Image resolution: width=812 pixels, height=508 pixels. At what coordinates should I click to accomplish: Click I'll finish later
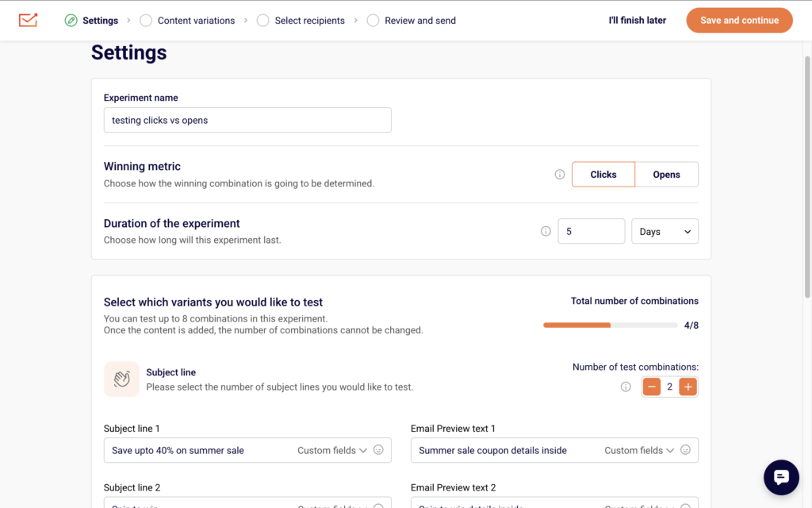click(637, 20)
